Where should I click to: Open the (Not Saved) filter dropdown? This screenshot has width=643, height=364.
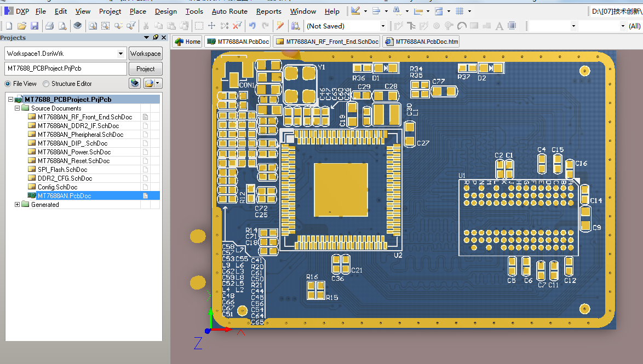click(383, 26)
